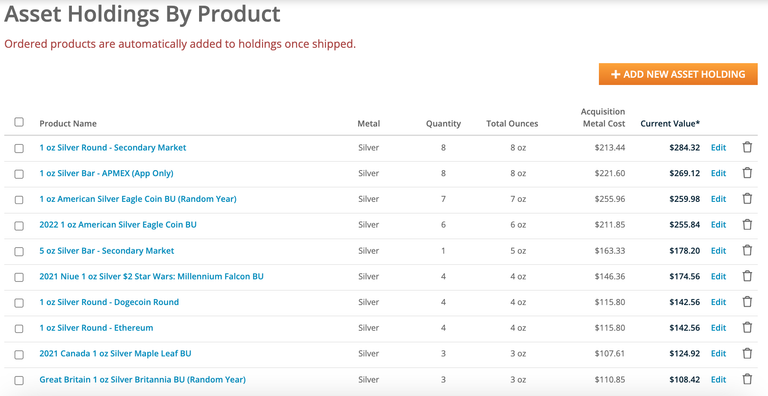The height and width of the screenshot is (396, 768).
Task: Delete the American Silver Eagle Random Year holding
Action: (747, 198)
